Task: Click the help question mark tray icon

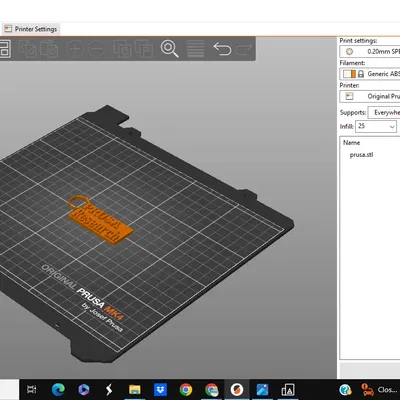Action: [345, 389]
